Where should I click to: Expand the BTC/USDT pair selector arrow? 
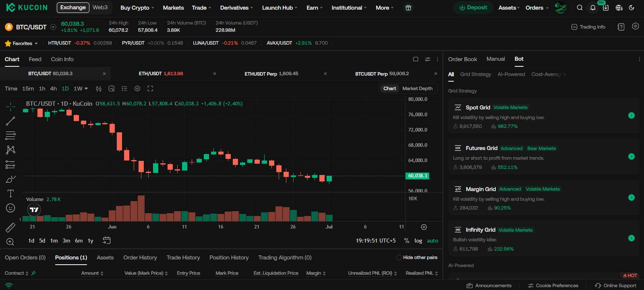tap(53, 27)
